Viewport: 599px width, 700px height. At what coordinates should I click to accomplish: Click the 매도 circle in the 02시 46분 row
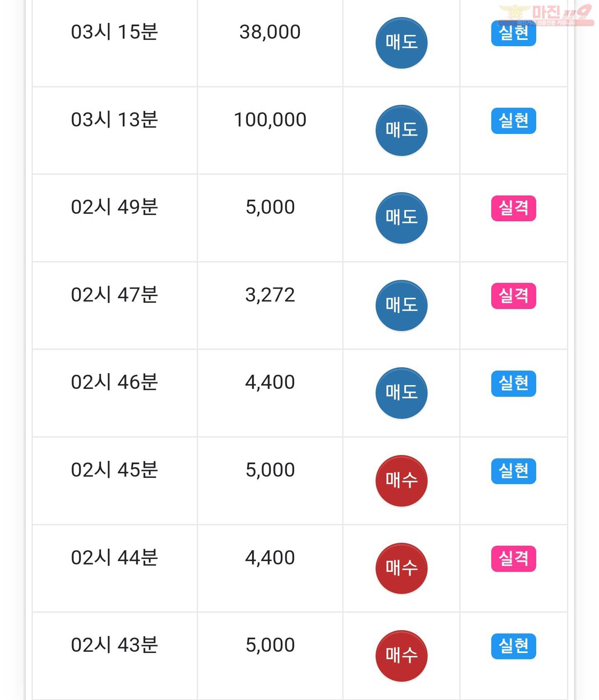click(x=401, y=393)
